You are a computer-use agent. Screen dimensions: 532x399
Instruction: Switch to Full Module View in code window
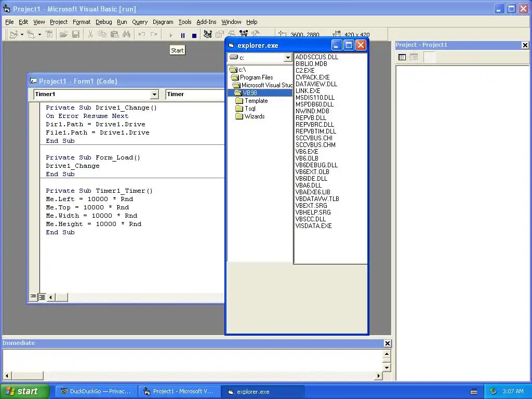tap(42, 297)
